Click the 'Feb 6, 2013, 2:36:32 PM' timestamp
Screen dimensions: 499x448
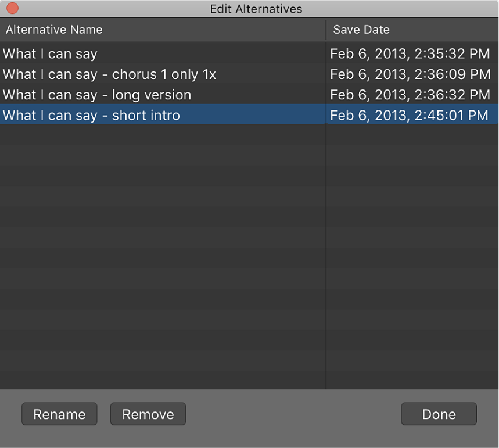[x=410, y=95]
